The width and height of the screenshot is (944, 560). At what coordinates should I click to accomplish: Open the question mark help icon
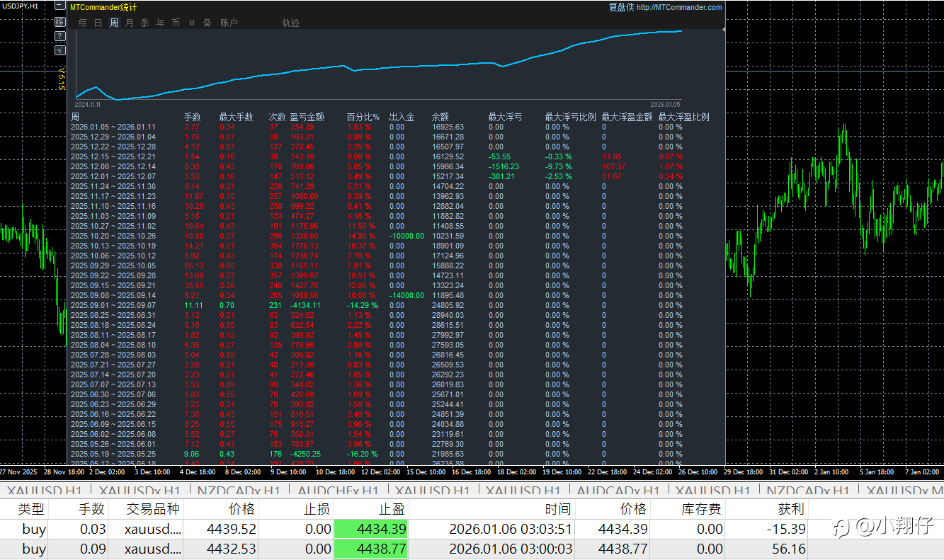[x=59, y=36]
